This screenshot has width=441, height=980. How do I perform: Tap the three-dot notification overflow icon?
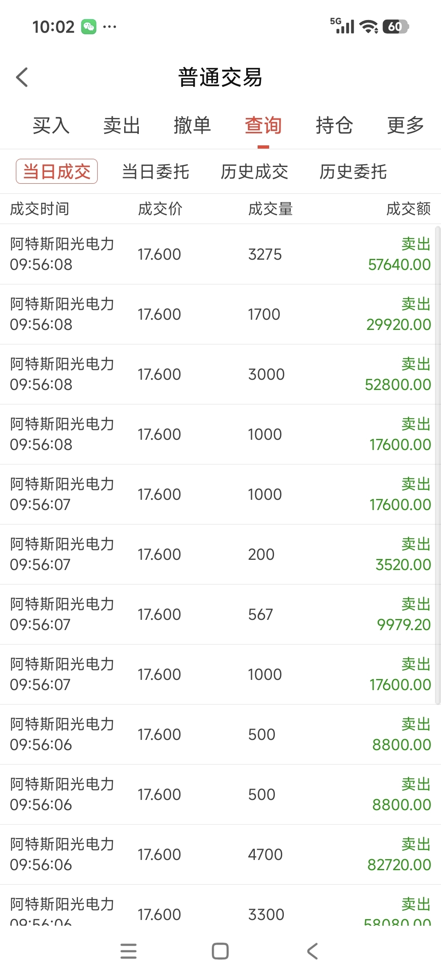[x=109, y=27]
